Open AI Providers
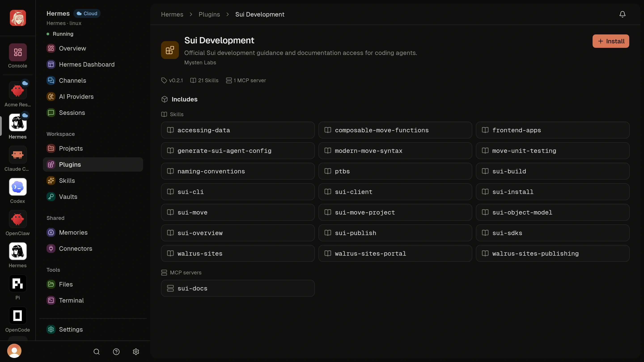This screenshot has width=644, height=362. pos(93,97)
